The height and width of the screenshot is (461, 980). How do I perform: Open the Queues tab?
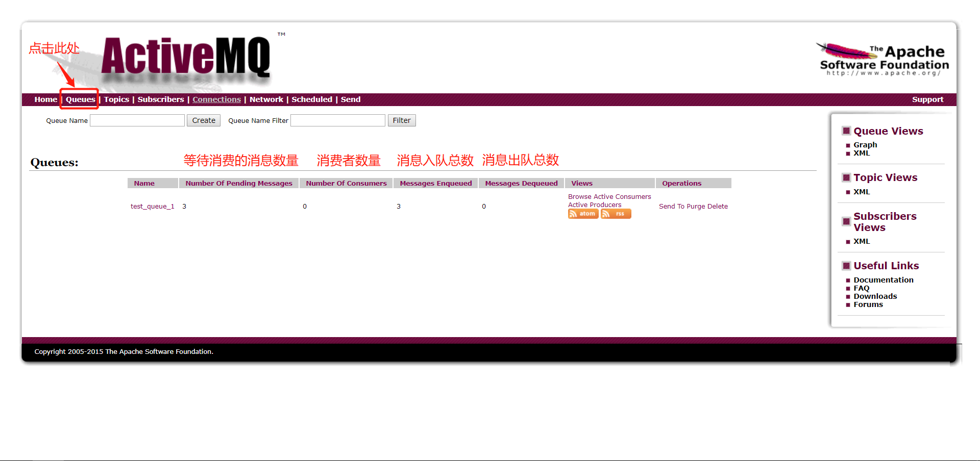80,99
